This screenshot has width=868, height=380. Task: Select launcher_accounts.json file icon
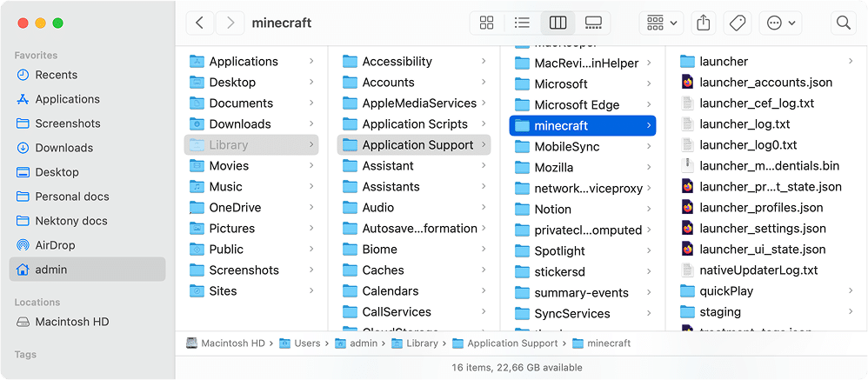click(687, 83)
